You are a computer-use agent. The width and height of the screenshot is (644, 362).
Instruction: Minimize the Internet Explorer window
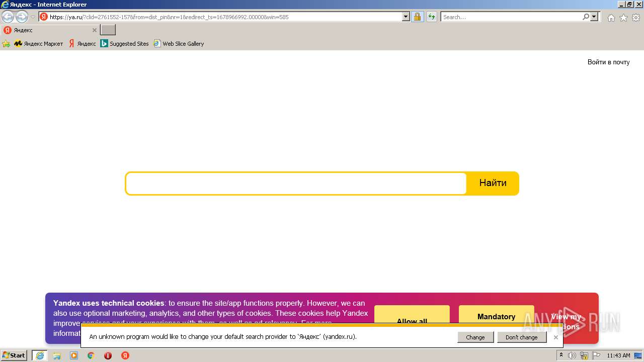(621, 5)
